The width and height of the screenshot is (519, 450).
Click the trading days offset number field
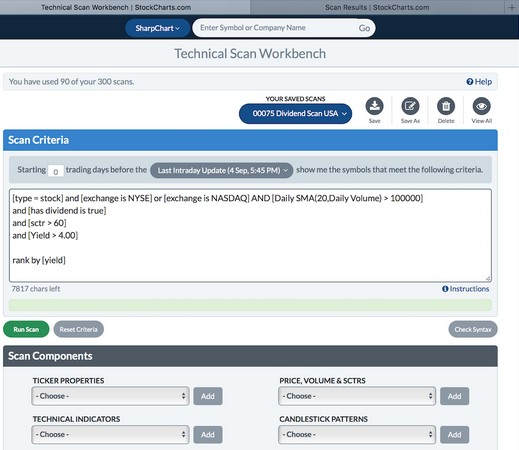pyautogui.click(x=56, y=171)
